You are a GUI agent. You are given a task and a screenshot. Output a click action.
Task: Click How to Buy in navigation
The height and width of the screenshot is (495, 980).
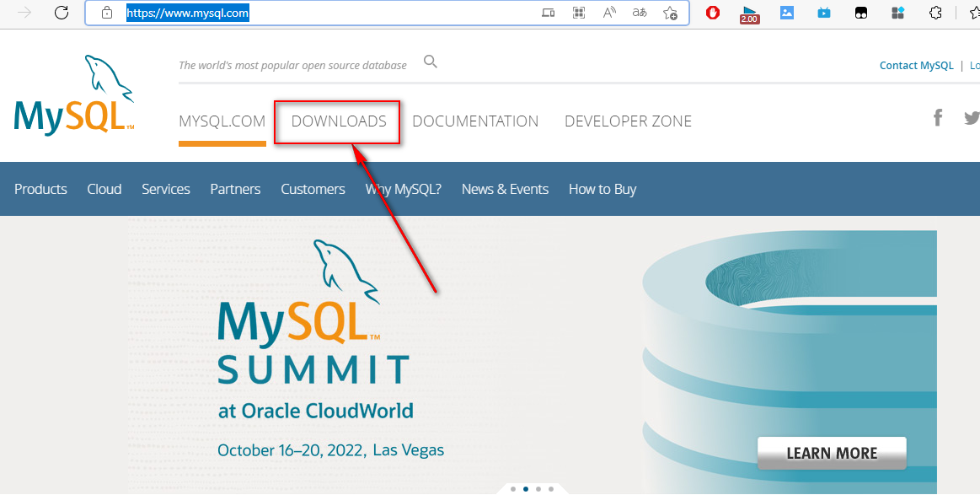tap(602, 189)
